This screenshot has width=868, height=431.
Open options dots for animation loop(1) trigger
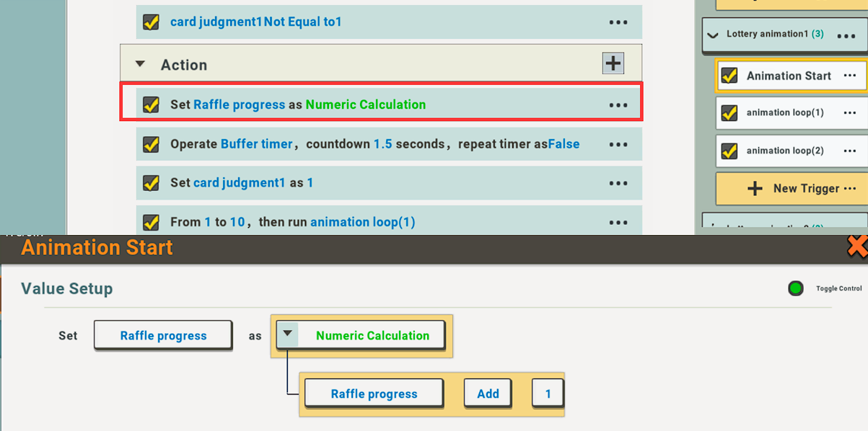(850, 113)
